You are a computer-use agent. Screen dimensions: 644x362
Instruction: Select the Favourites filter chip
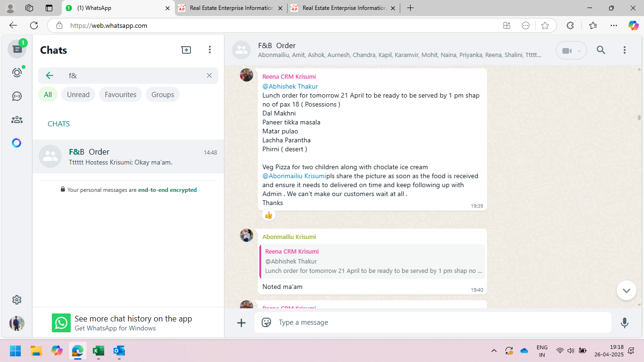(120, 95)
